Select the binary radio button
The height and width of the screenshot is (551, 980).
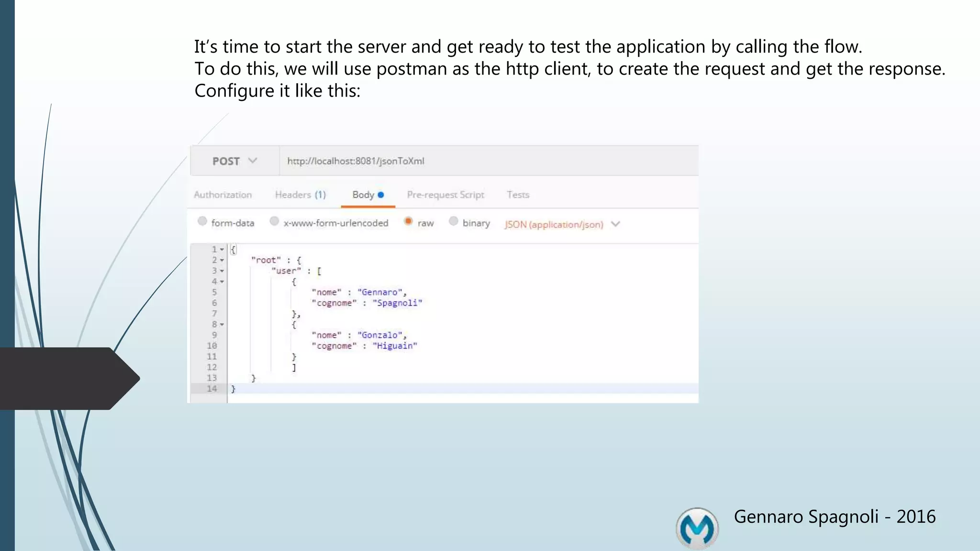tap(453, 221)
